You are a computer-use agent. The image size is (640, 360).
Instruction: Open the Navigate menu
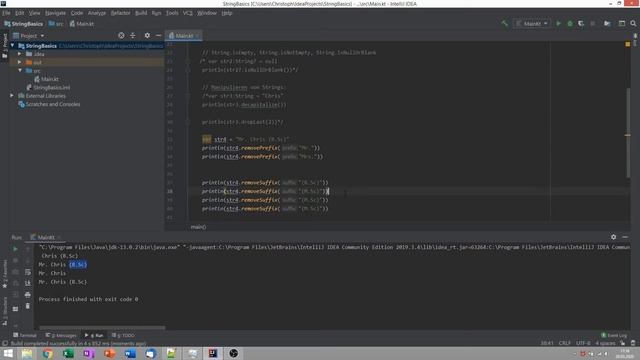pos(55,13)
